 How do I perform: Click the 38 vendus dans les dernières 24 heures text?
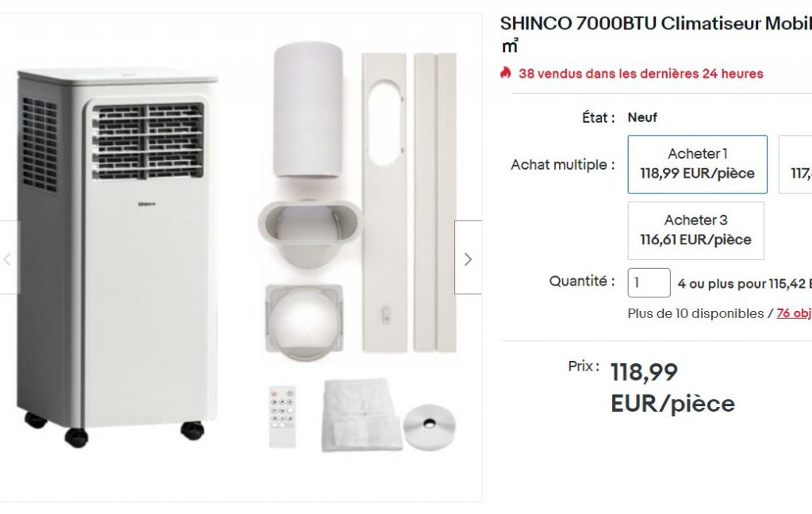point(641,74)
